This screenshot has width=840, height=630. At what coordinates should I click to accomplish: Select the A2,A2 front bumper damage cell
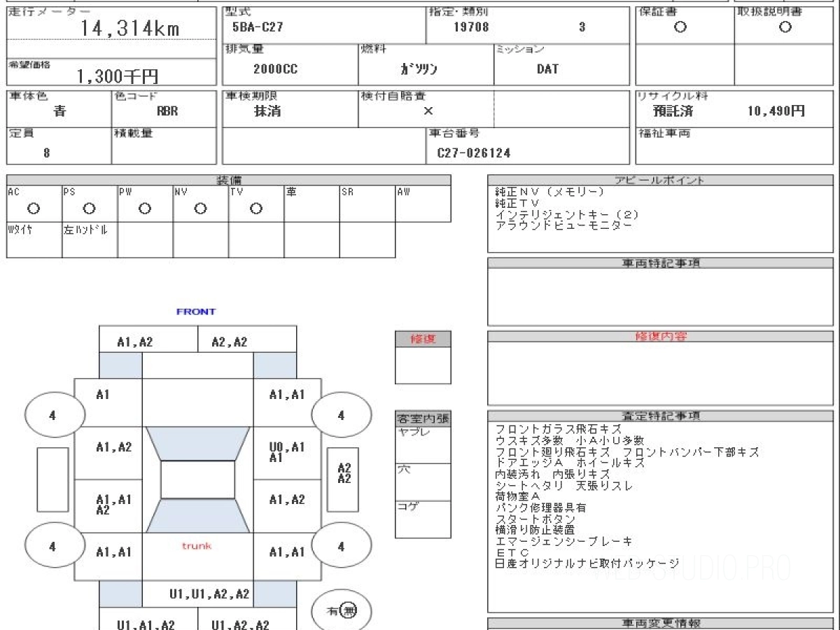coord(246,339)
